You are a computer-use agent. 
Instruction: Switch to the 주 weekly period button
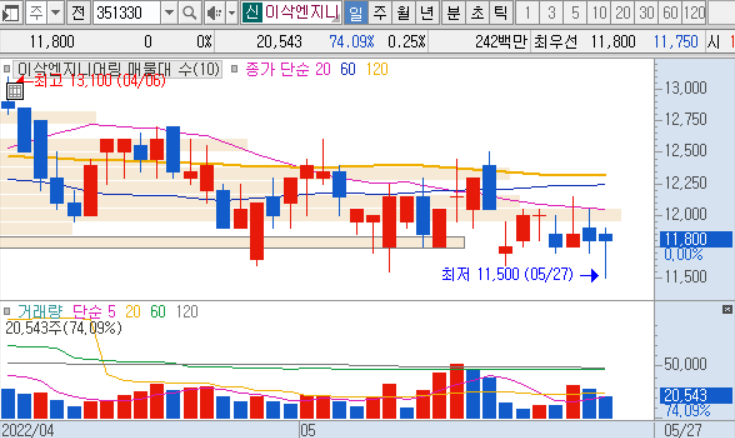tap(380, 13)
